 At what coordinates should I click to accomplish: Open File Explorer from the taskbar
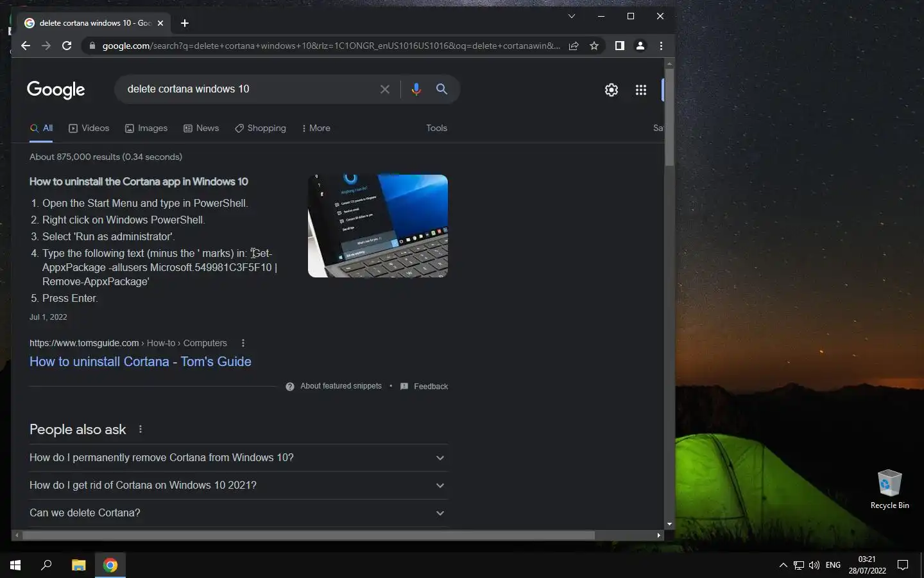(78, 565)
